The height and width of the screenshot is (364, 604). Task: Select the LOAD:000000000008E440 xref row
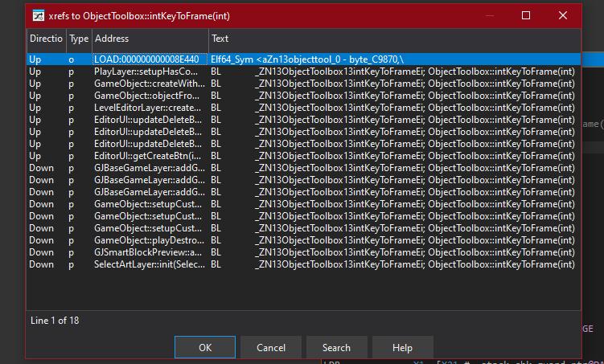click(304, 59)
